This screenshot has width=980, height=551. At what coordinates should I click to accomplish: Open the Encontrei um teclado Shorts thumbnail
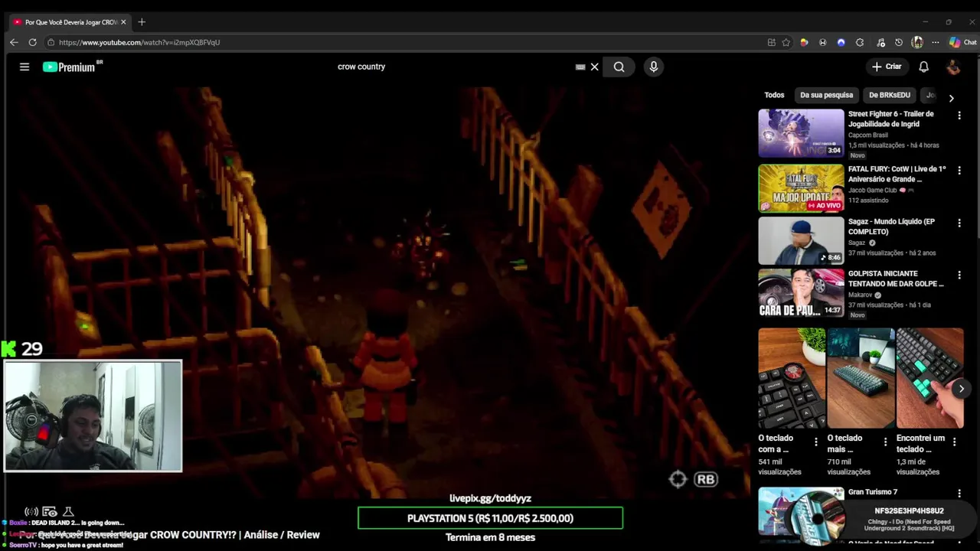[929, 378]
